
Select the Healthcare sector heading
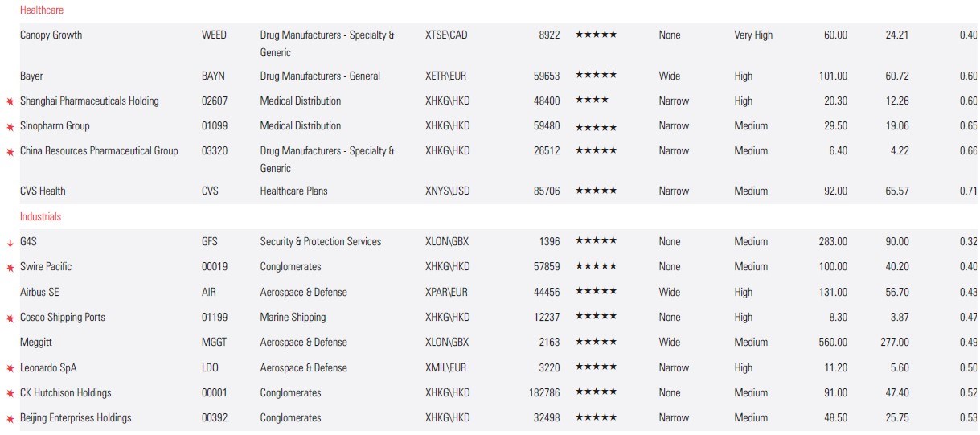42,10
